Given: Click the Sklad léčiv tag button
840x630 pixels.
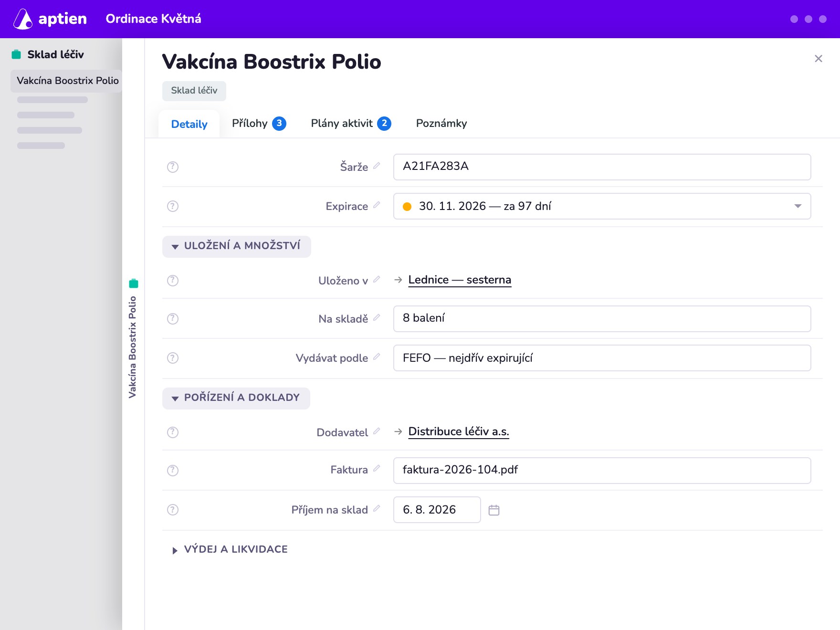Looking at the screenshot, I should (194, 91).
